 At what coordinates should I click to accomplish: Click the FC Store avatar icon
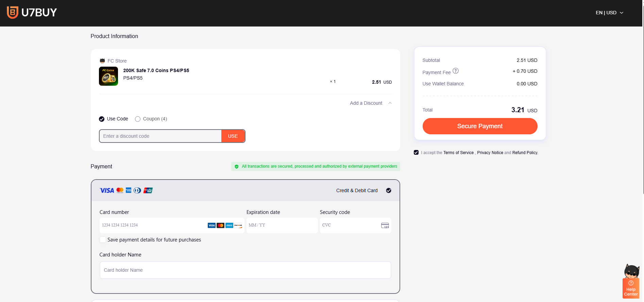(x=102, y=61)
